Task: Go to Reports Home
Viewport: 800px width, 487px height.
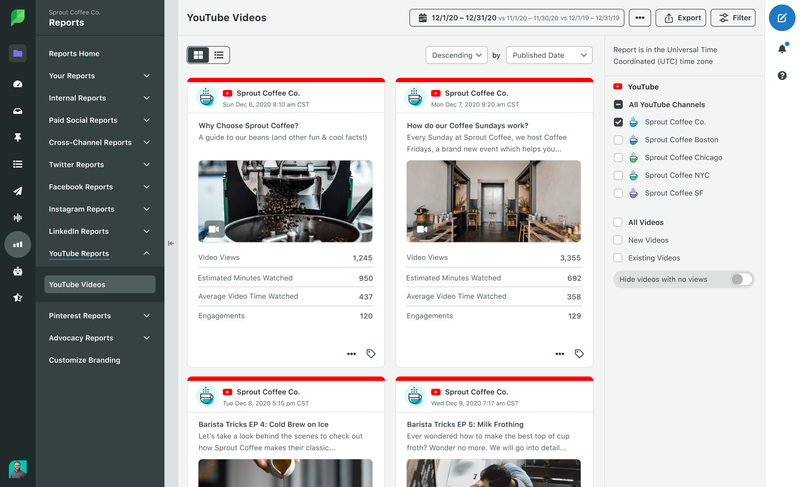Action: tap(74, 54)
